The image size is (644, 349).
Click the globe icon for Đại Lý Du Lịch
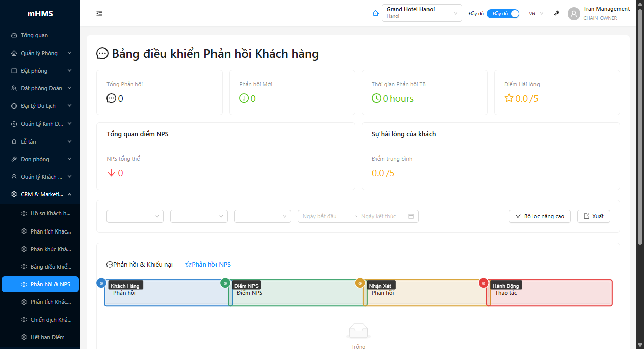coord(14,106)
